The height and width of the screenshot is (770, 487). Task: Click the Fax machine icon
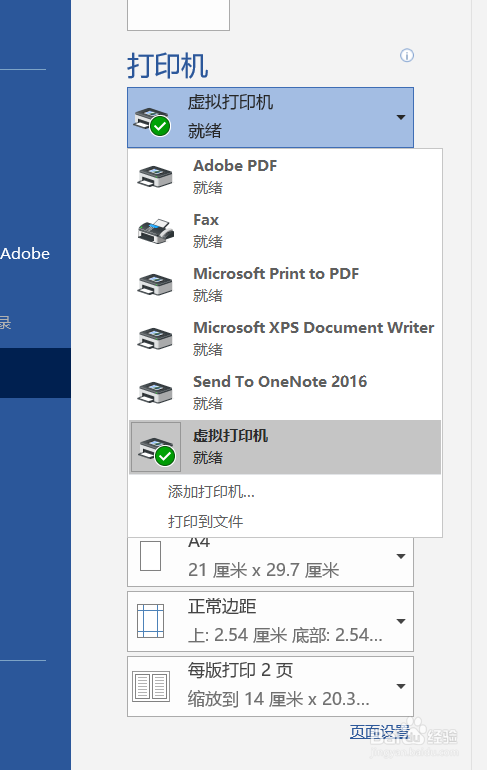[x=155, y=231]
